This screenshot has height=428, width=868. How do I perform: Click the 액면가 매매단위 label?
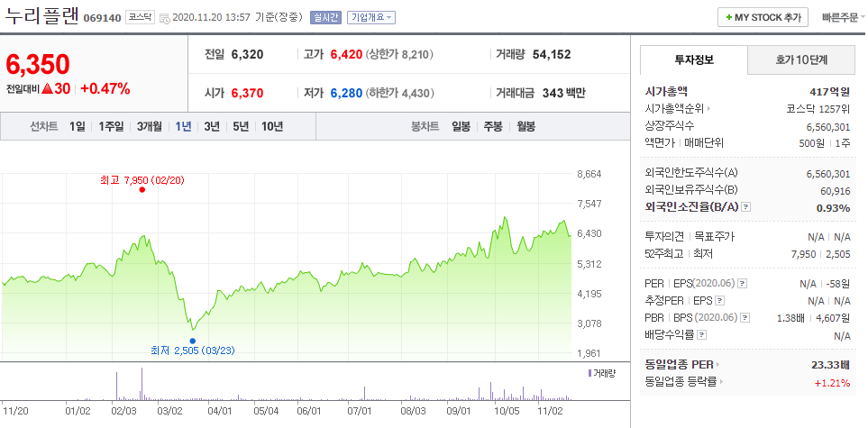[684, 143]
